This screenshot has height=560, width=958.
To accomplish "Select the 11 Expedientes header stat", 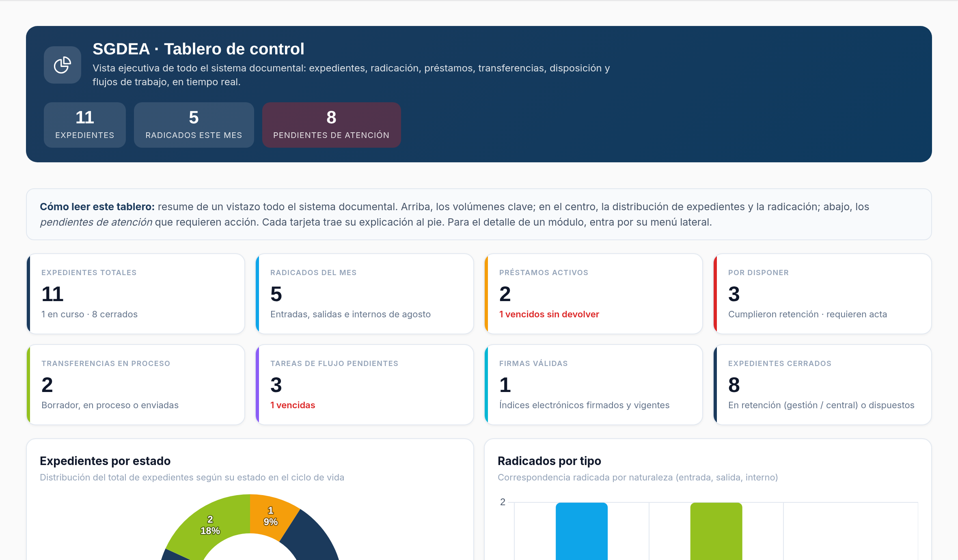I will [85, 125].
